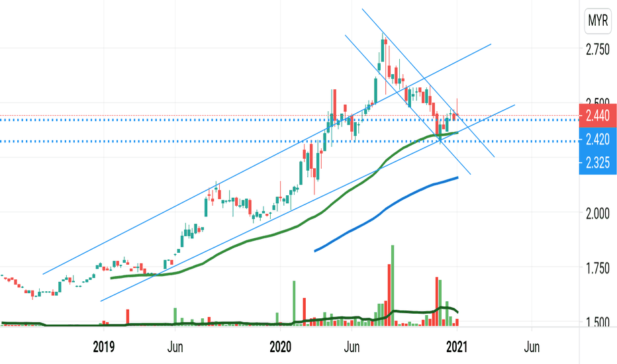
Task: Click the 2021 time axis label
Action: tap(457, 347)
